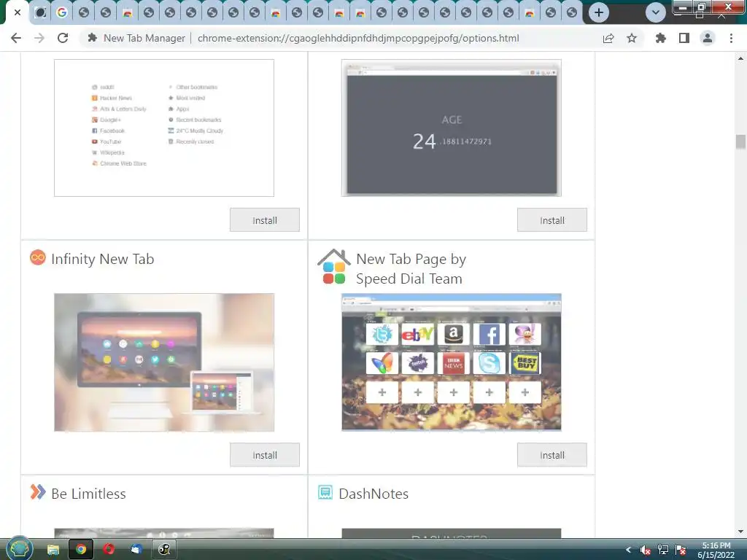
Task: Install New Tab Page by Speed Dial Team
Action: 552,455
